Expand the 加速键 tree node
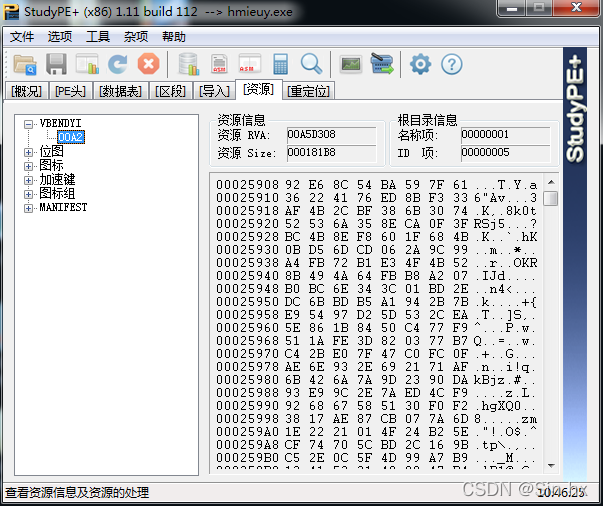 (28, 180)
